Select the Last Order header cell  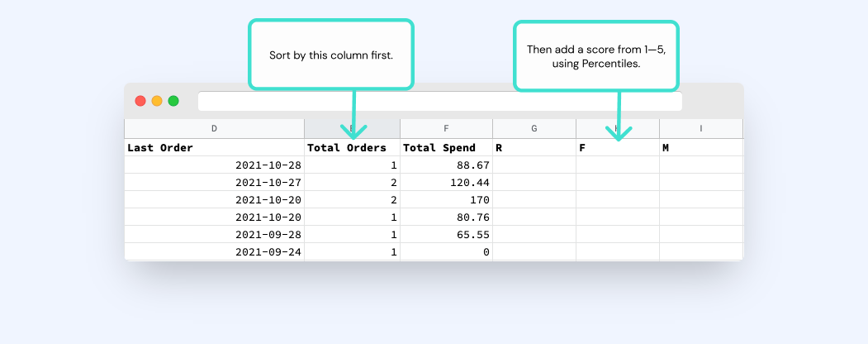[214, 147]
